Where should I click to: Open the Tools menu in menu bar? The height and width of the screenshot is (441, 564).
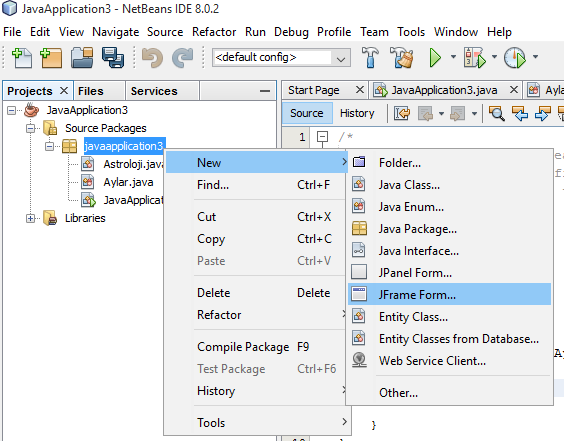coord(411,32)
